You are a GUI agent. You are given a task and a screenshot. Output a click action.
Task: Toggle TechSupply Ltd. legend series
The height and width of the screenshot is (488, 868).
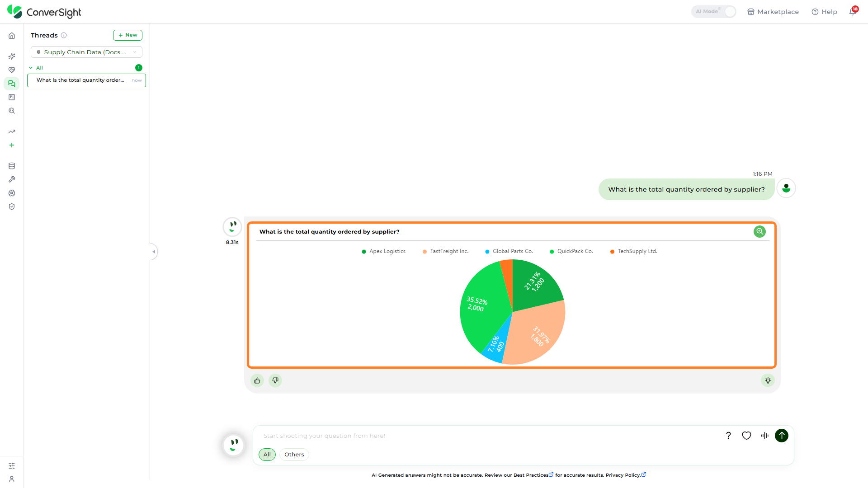coord(633,251)
